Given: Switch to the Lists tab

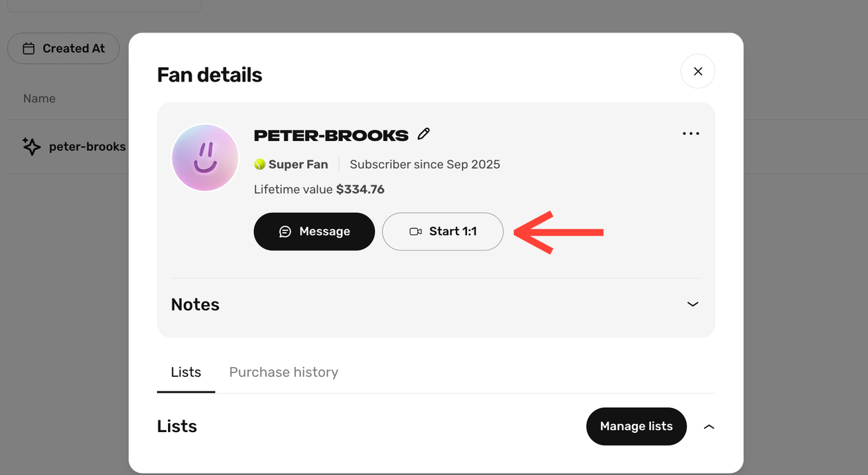Looking at the screenshot, I should 186,372.
